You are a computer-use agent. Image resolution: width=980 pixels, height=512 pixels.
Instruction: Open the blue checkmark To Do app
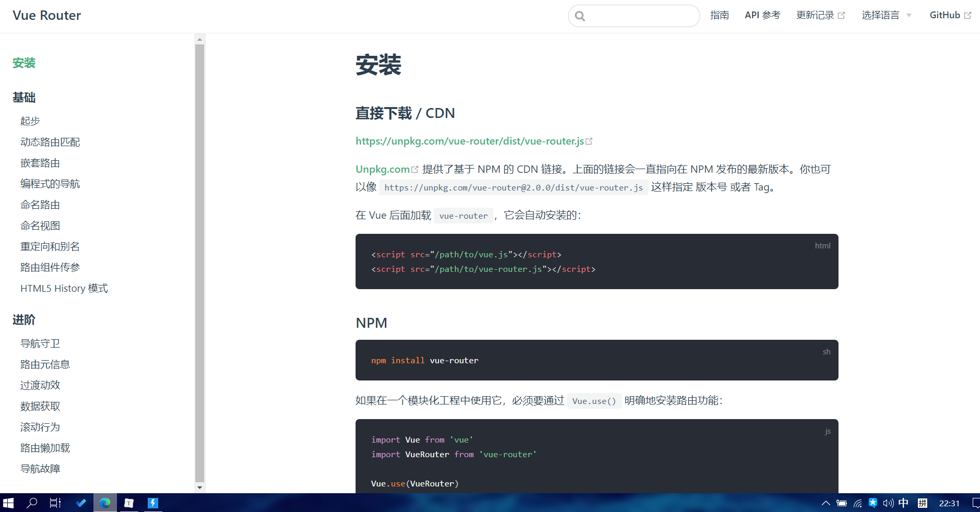coord(81,503)
